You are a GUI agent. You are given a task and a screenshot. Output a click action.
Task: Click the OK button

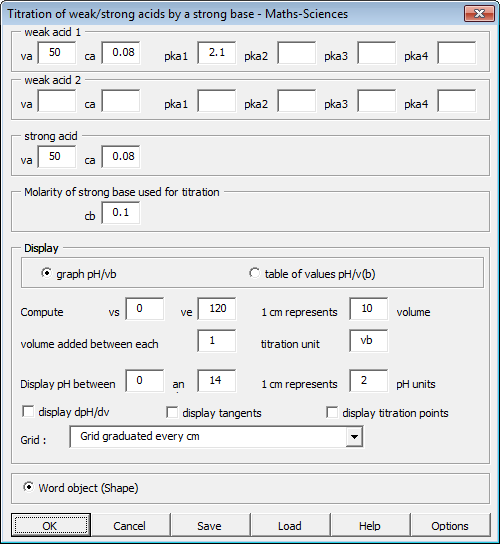51,525
